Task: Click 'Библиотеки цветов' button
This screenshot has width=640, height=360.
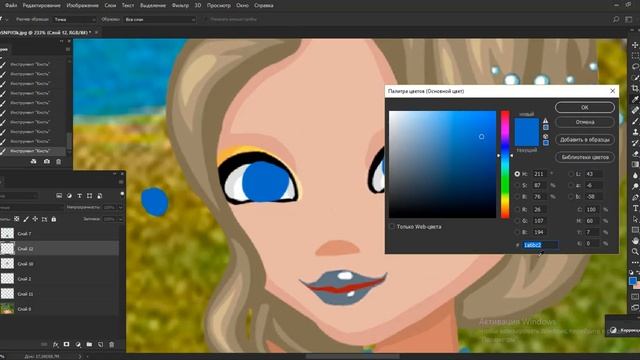Action: (x=584, y=157)
